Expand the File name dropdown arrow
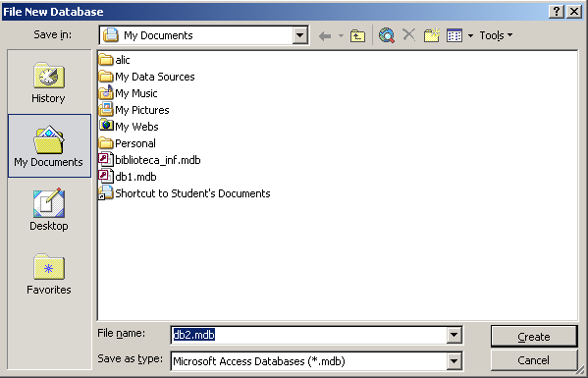 tap(454, 335)
